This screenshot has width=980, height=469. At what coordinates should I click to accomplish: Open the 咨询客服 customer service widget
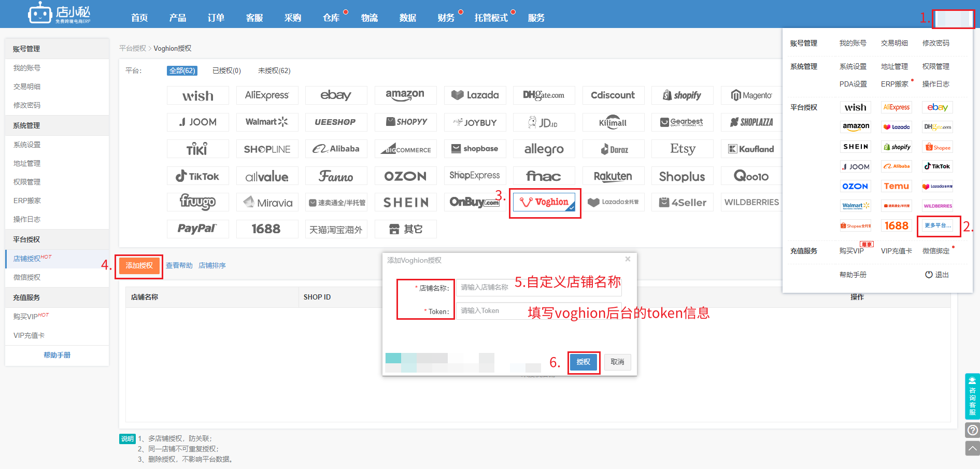click(x=972, y=396)
